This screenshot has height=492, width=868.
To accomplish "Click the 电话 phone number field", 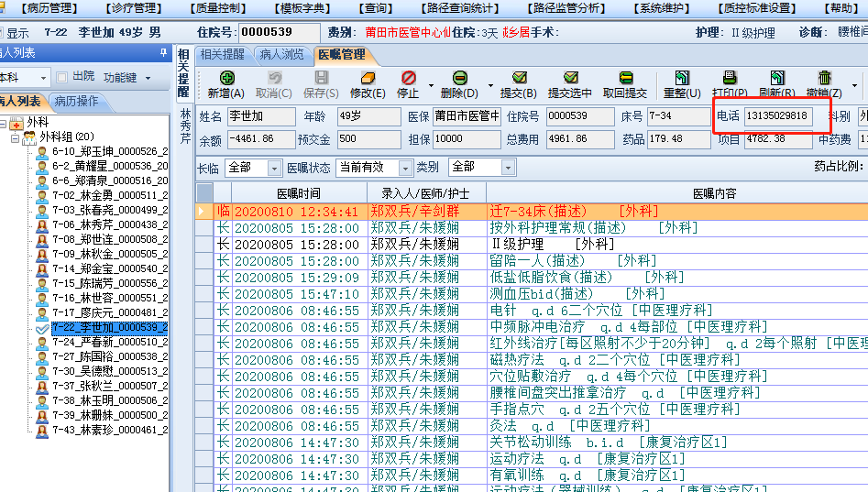I will tap(778, 116).
